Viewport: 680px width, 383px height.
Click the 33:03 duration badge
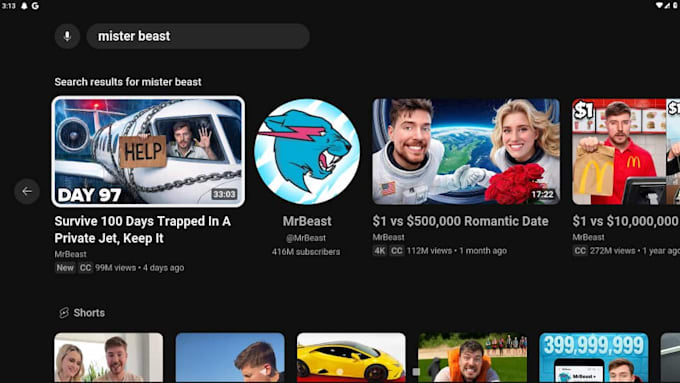point(224,194)
